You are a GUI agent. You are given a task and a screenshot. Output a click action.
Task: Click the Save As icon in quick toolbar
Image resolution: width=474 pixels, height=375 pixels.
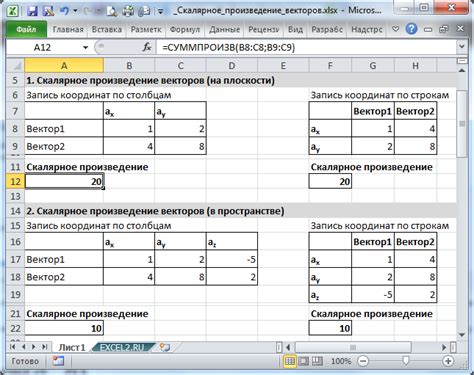coord(49,11)
